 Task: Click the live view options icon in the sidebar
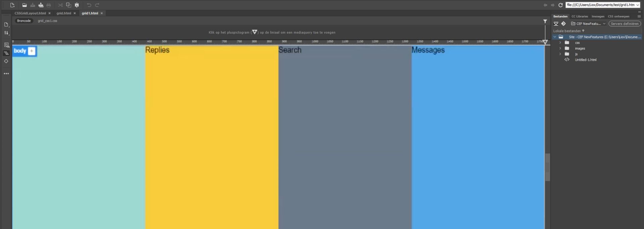(6, 45)
